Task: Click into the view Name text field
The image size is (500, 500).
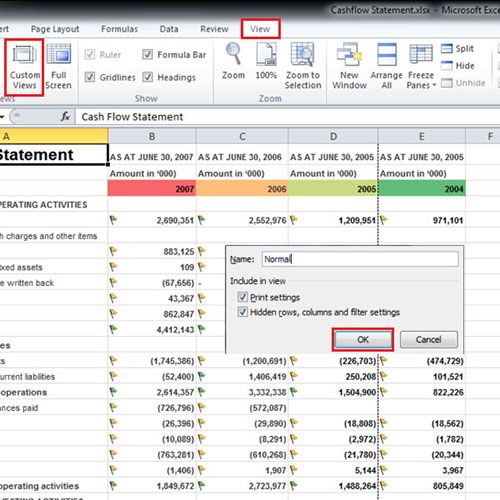Action: (360, 259)
